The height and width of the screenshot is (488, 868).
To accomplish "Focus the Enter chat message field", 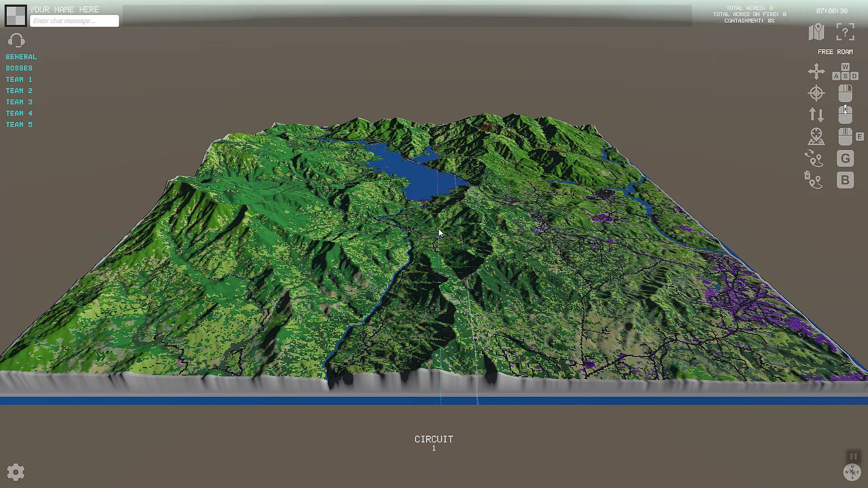I will (75, 21).
